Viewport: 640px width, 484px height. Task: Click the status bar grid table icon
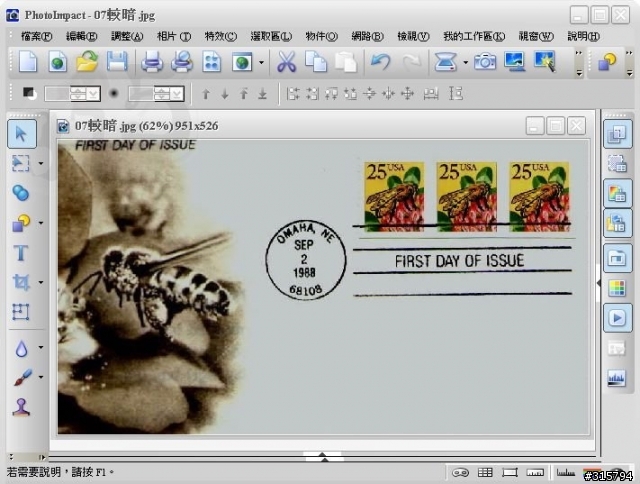click(x=485, y=473)
